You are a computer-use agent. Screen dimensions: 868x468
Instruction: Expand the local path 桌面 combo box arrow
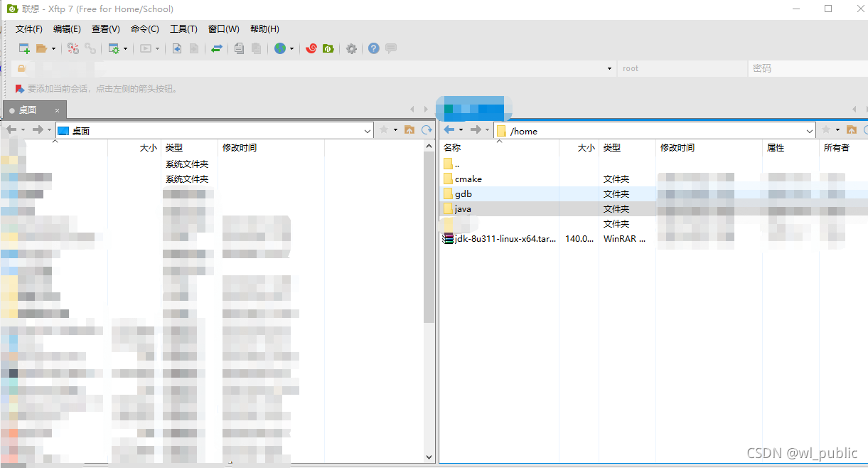368,131
